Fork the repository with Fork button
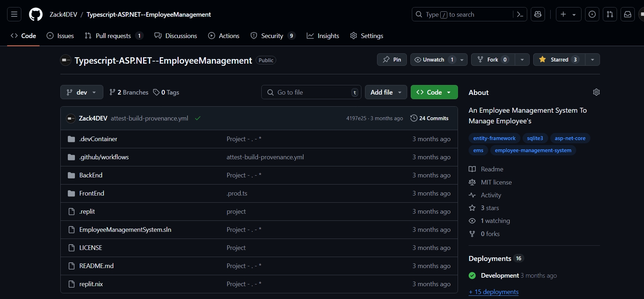 493,59
